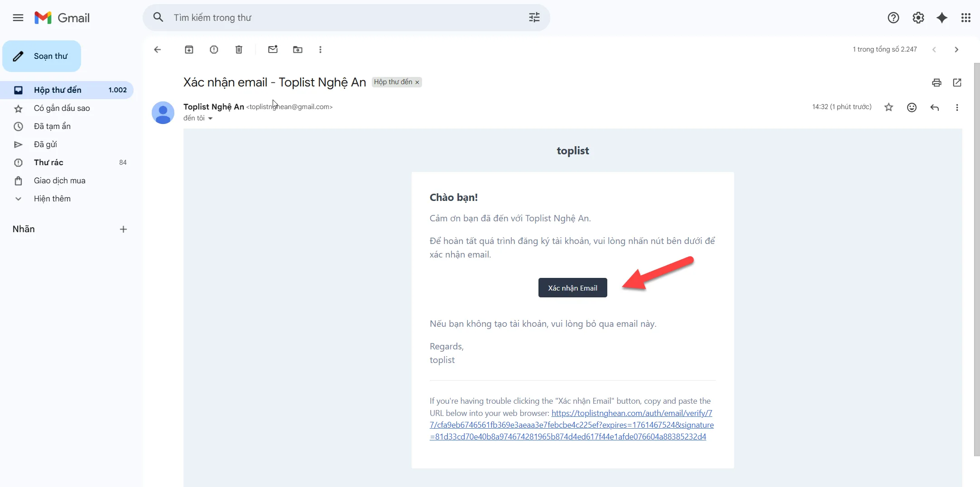
Task: Open search filter options in search bar
Action: 534,18
